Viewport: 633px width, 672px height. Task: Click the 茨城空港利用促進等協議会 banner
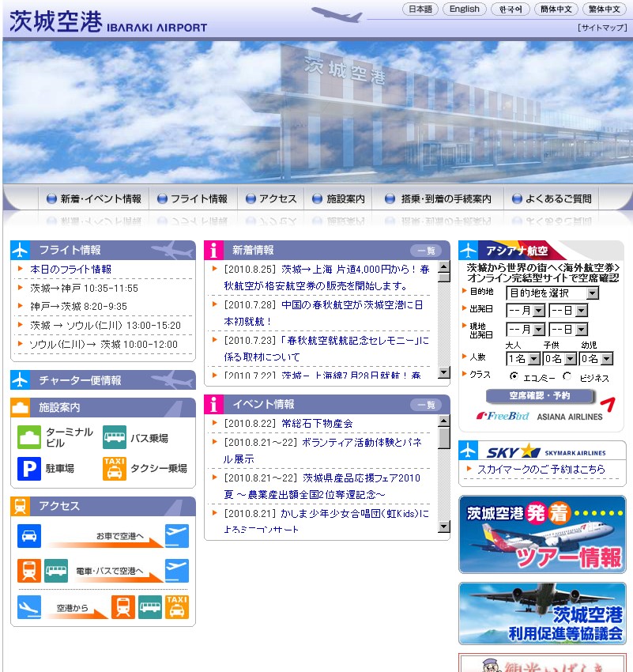542,613
